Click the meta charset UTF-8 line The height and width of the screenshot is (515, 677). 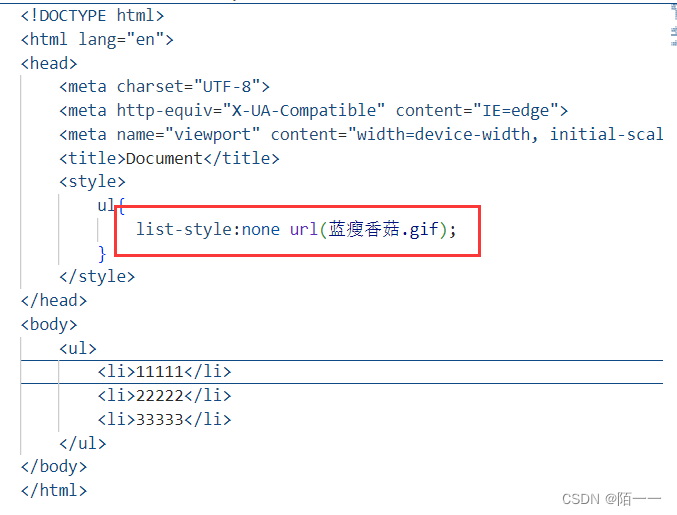tap(165, 87)
